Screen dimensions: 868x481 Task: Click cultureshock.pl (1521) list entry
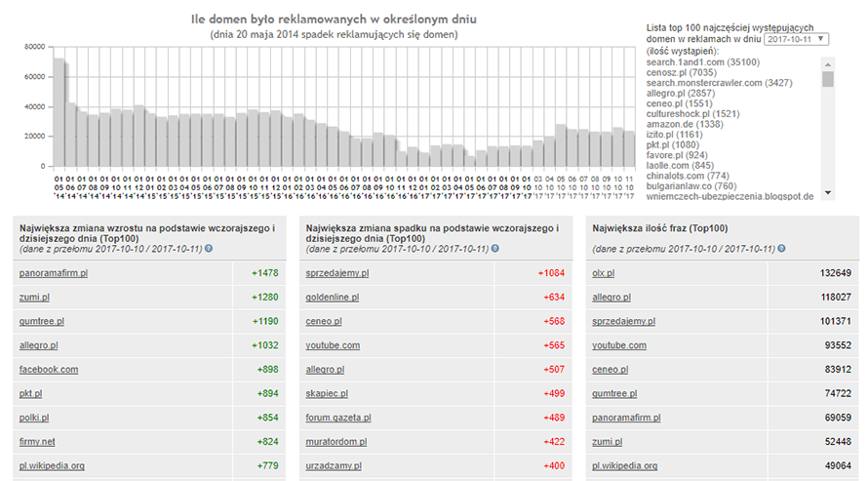pos(692,114)
